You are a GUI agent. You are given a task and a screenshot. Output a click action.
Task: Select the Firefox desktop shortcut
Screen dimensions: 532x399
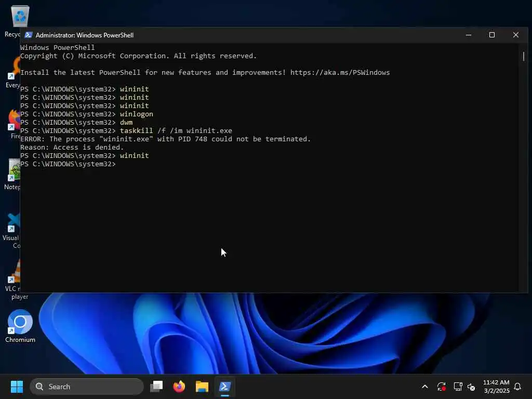click(14, 124)
